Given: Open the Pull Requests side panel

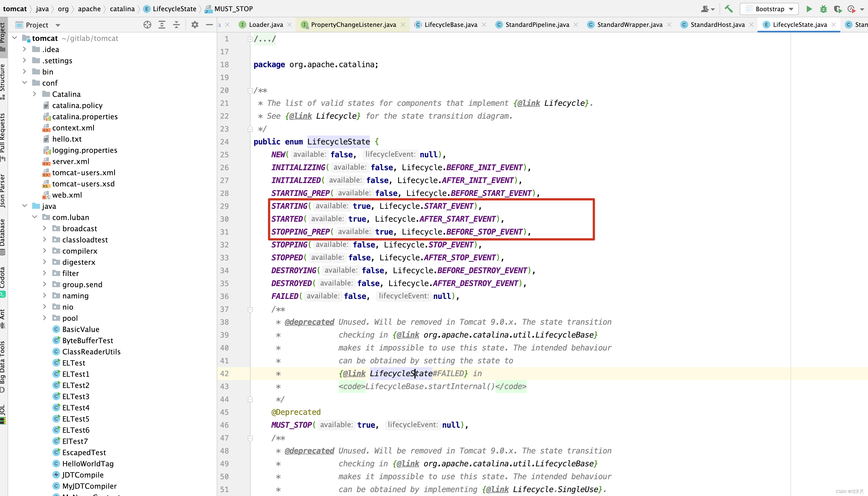Looking at the screenshot, I should coord(3,137).
